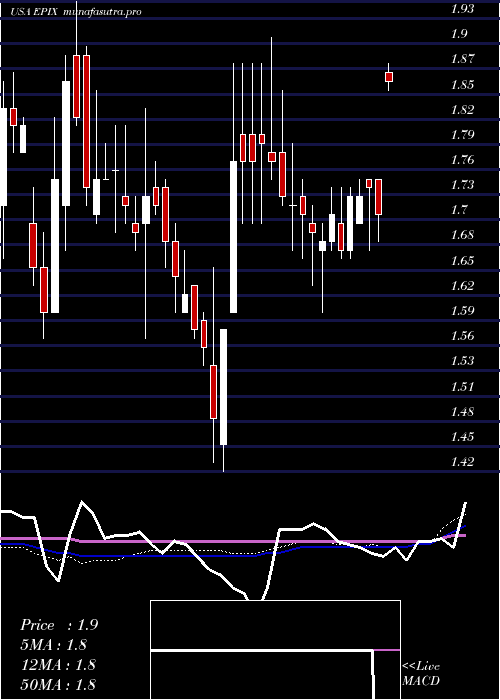Click the 1.73 price axis label
The width and height of the screenshot is (500, 700).
(x=462, y=185)
